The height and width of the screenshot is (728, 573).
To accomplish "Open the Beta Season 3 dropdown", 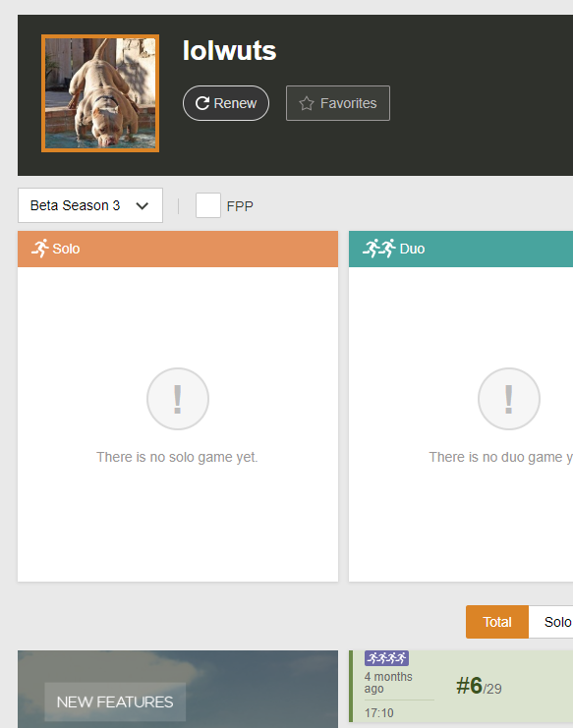I will pos(90,205).
